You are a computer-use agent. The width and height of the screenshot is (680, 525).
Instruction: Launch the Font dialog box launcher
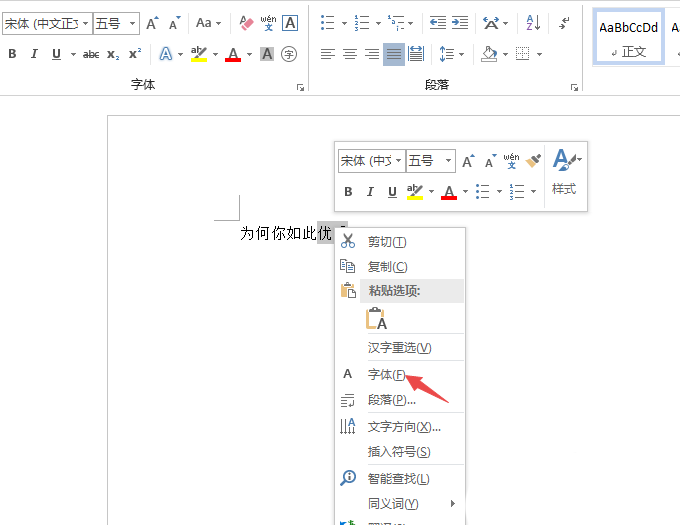click(x=300, y=87)
